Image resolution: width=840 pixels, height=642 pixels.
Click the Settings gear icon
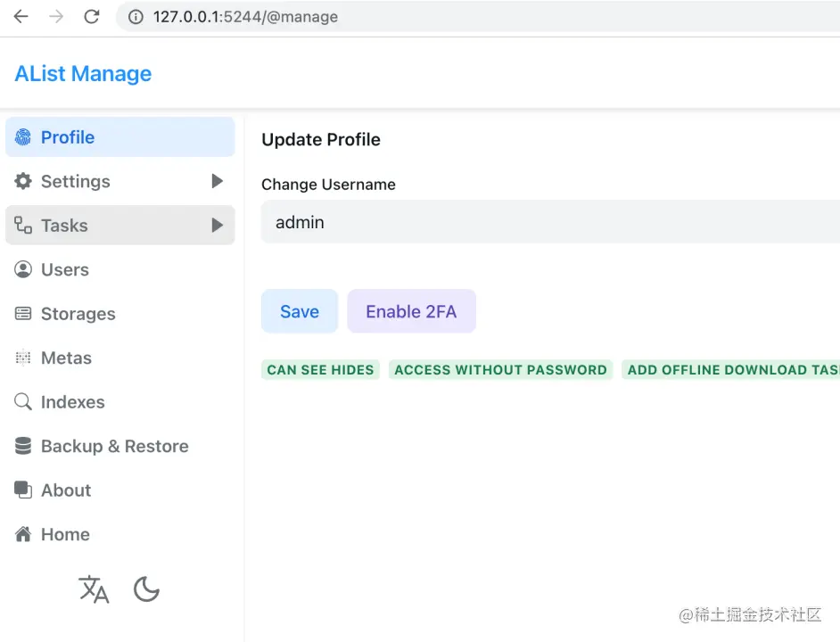click(23, 181)
